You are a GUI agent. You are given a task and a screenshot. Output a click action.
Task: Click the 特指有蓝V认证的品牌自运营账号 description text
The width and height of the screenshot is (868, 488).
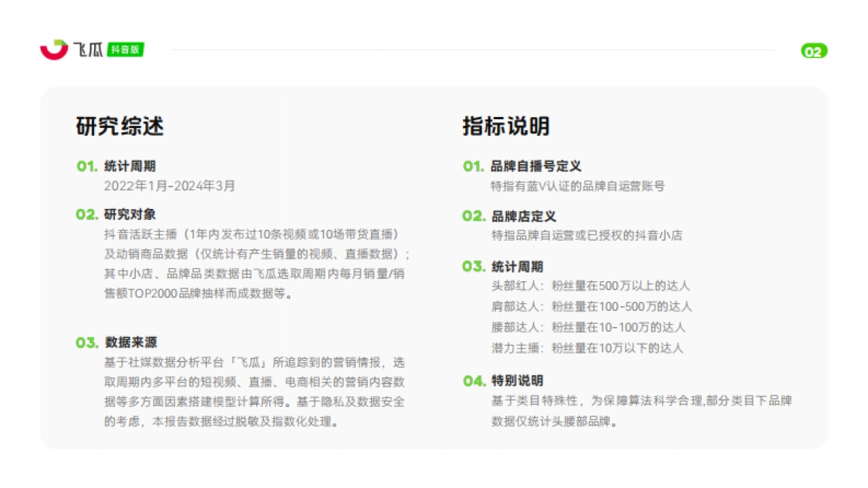click(577, 186)
